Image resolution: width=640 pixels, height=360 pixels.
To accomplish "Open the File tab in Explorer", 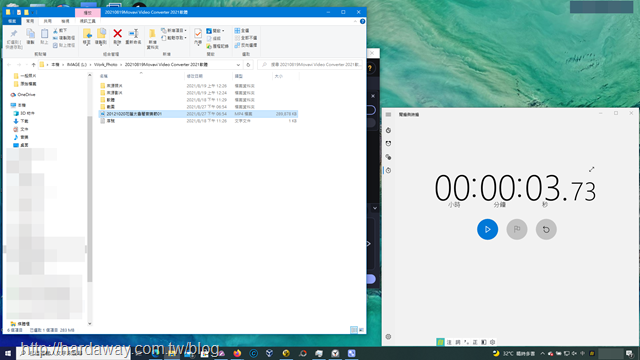I will (x=12, y=21).
